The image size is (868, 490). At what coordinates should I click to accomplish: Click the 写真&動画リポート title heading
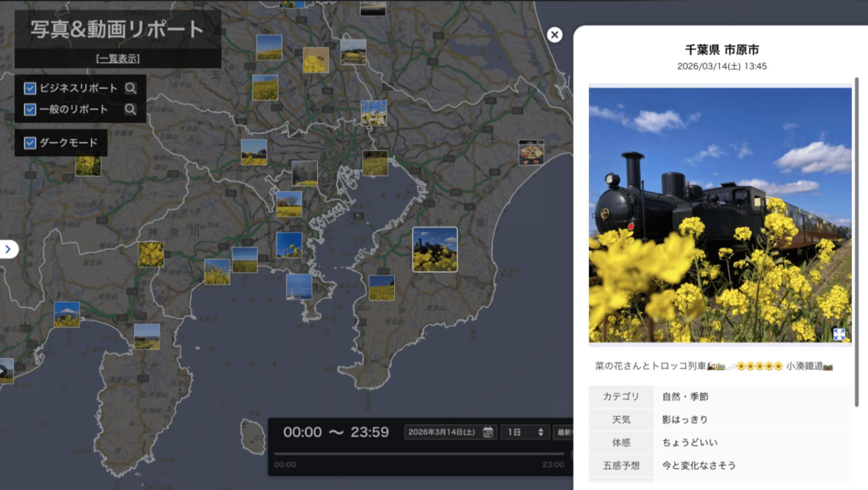117,29
